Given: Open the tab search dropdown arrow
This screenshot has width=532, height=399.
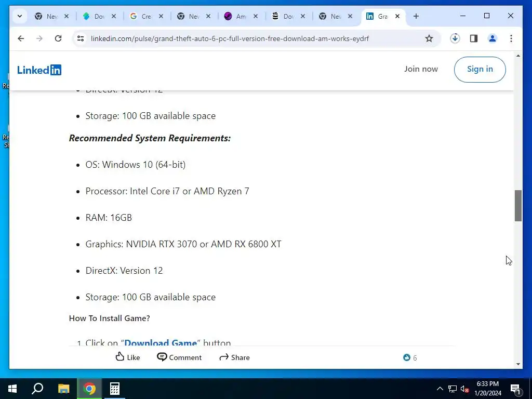Looking at the screenshot, I should pos(20,16).
